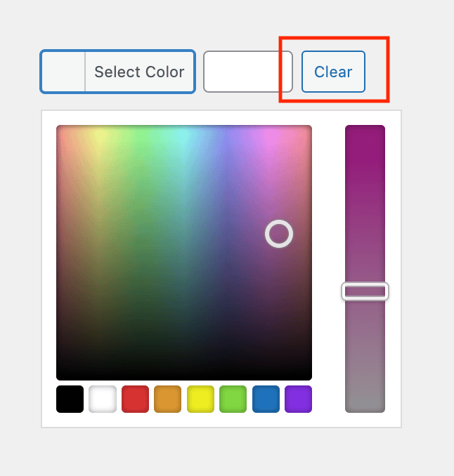The width and height of the screenshot is (454, 476).
Task: Select the green palette swatch
Action: (233, 399)
